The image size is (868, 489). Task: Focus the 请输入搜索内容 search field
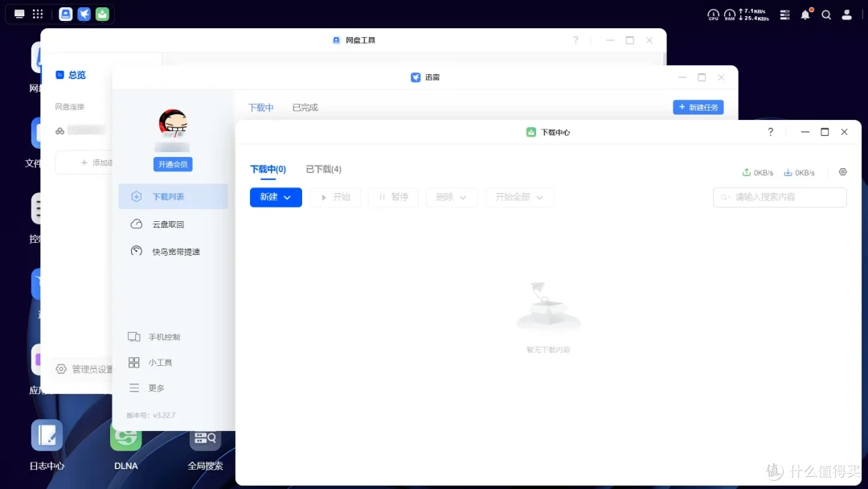pyautogui.click(x=780, y=197)
